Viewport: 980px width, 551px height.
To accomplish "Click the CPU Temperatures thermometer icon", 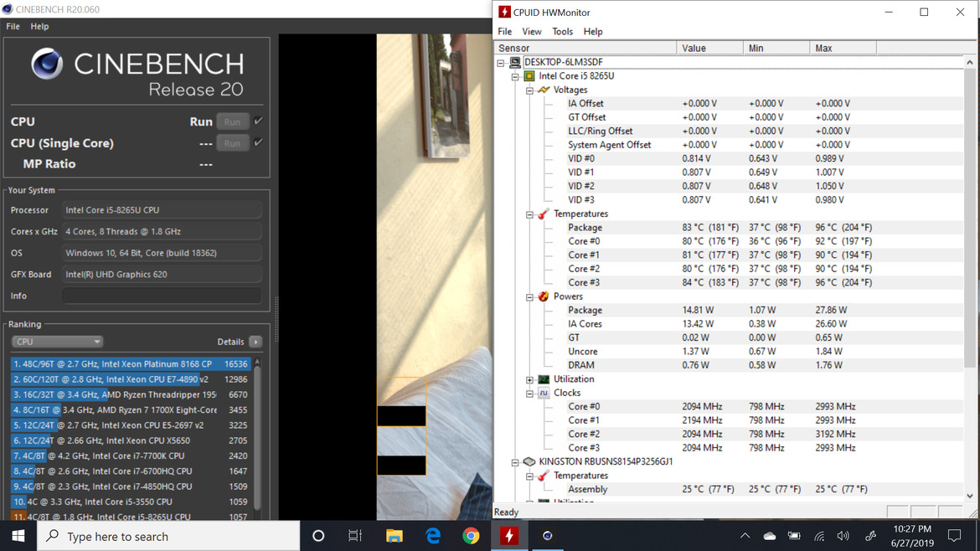I will coord(544,214).
